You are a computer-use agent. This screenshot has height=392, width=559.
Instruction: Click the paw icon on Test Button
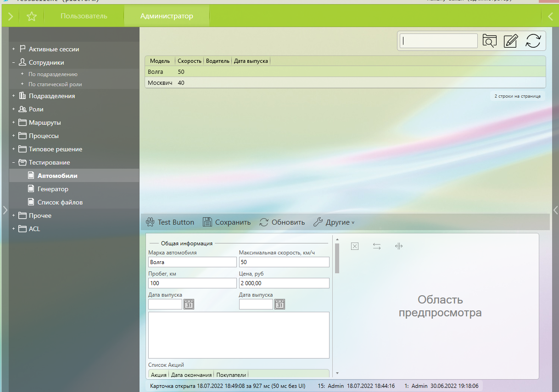tap(150, 222)
